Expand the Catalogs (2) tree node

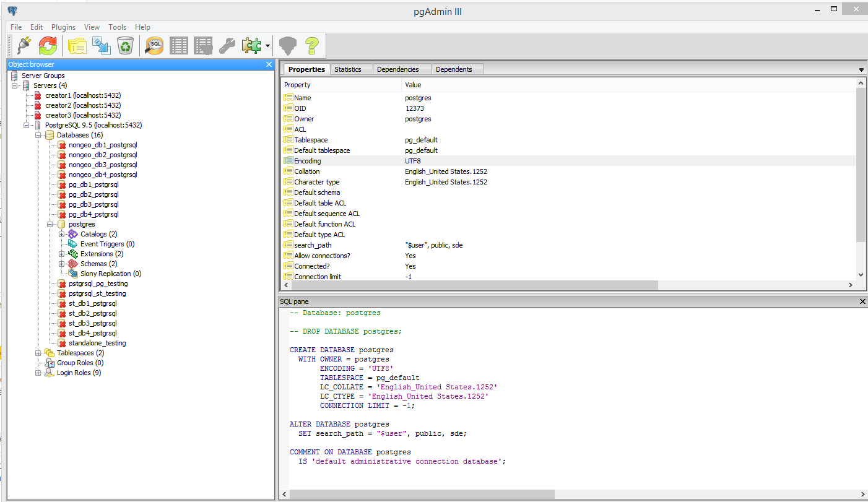62,234
